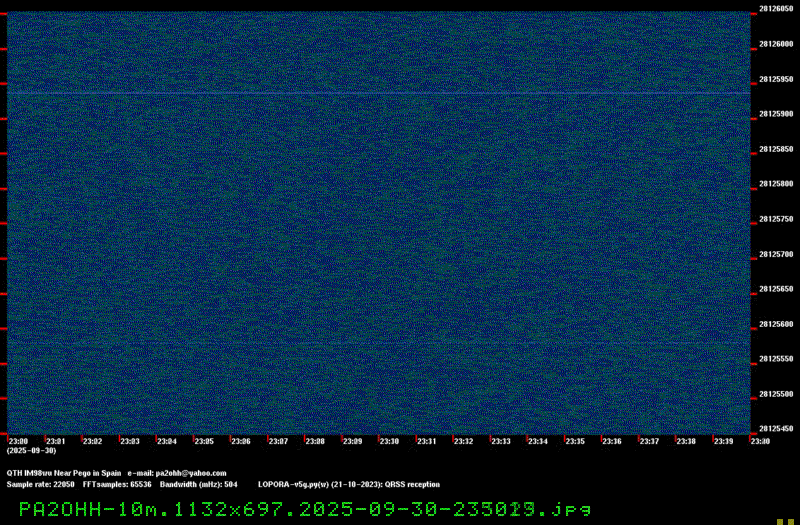The height and width of the screenshot is (525, 800).
Task: Click the LOPORA-v5g.py QRSS reception text
Action: coord(348,484)
